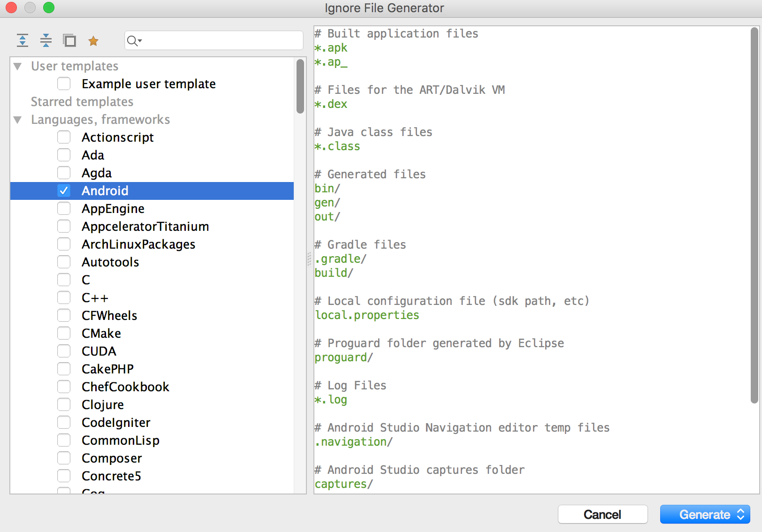This screenshot has width=762, height=532.
Task: Click the search magnifier icon
Action: click(134, 41)
